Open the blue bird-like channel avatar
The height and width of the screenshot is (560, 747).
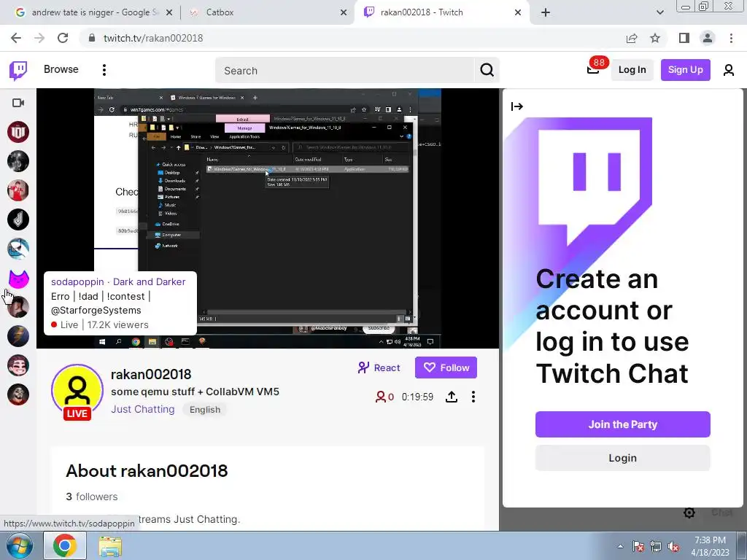tap(18, 249)
